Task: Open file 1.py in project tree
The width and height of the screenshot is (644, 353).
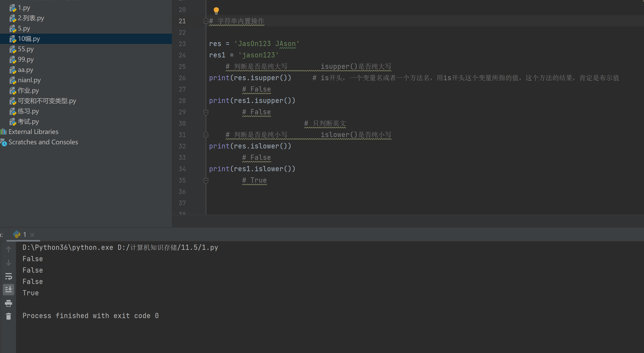Action: (x=24, y=8)
